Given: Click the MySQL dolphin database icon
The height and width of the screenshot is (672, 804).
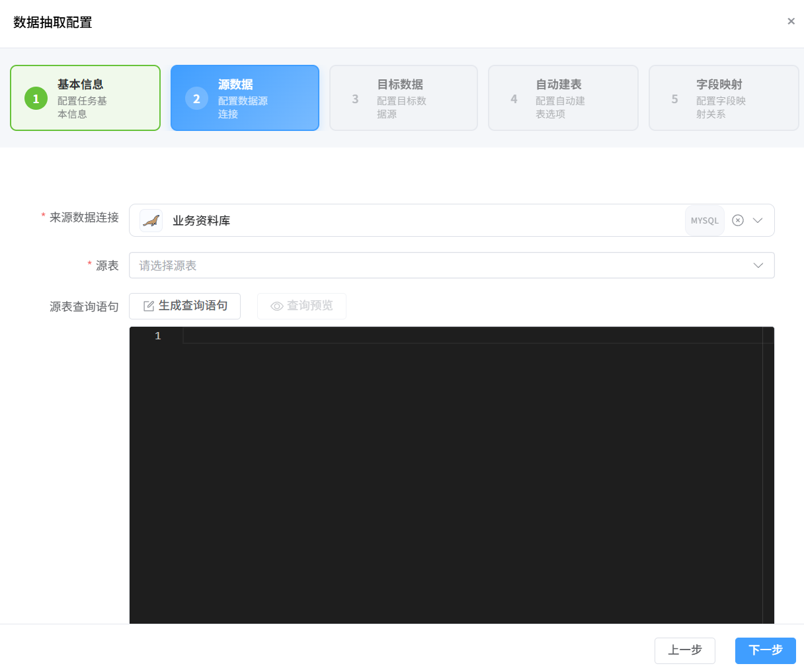Looking at the screenshot, I should (x=151, y=221).
